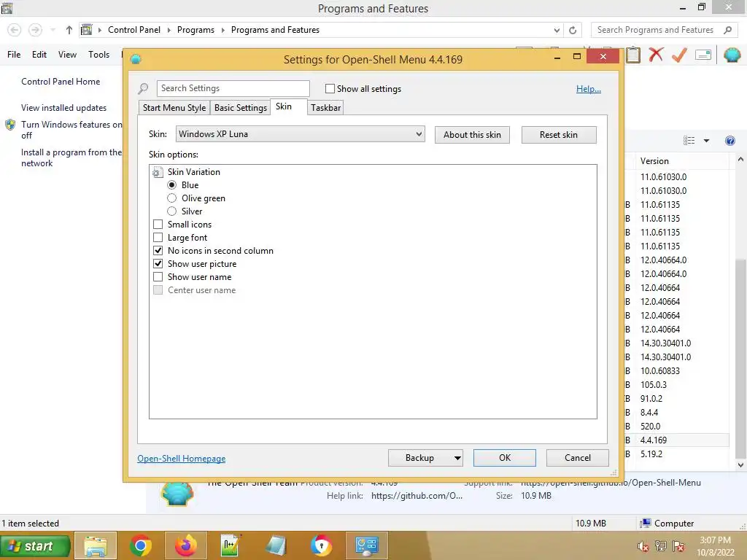Viewport: 747px width, 560px height.
Task: Click the programs list scroll-up arrow
Action: [x=741, y=160]
